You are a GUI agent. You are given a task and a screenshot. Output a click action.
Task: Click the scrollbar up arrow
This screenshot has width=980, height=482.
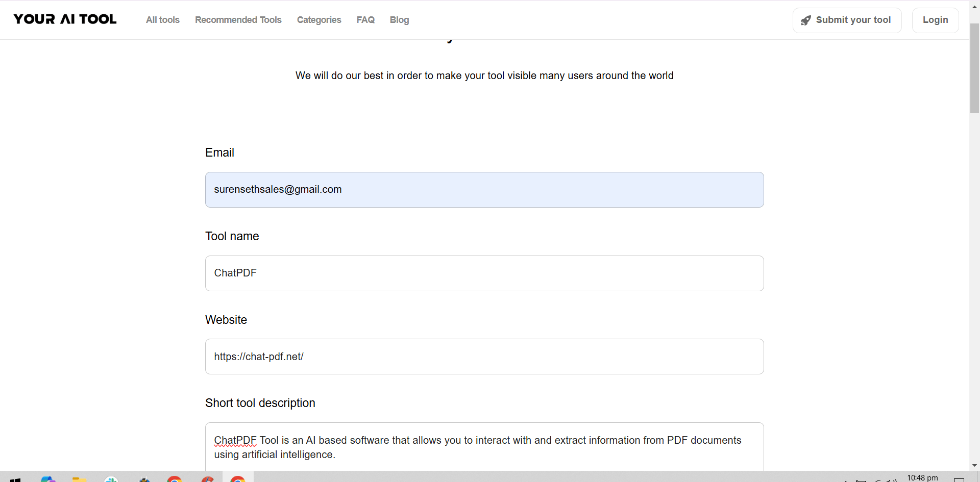974,6
